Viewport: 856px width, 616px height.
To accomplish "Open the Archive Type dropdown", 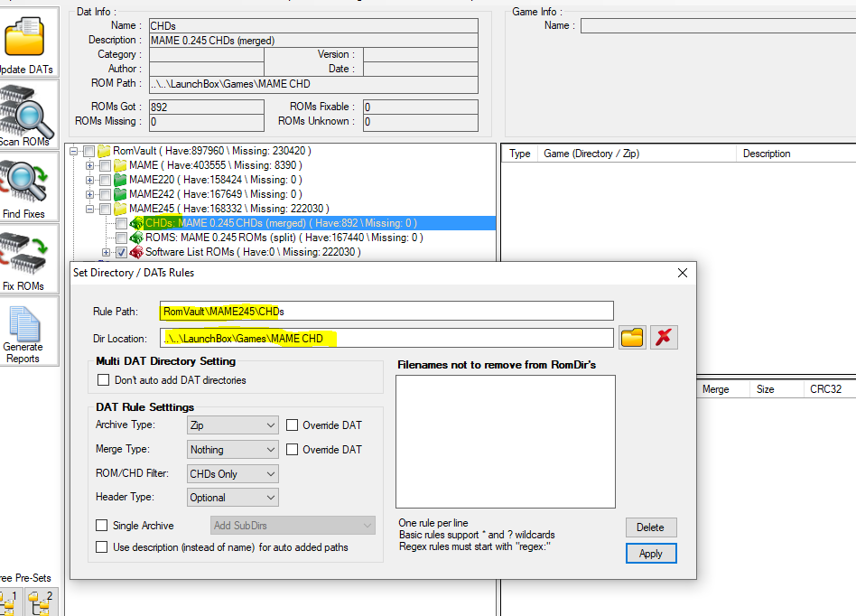I will [x=233, y=425].
